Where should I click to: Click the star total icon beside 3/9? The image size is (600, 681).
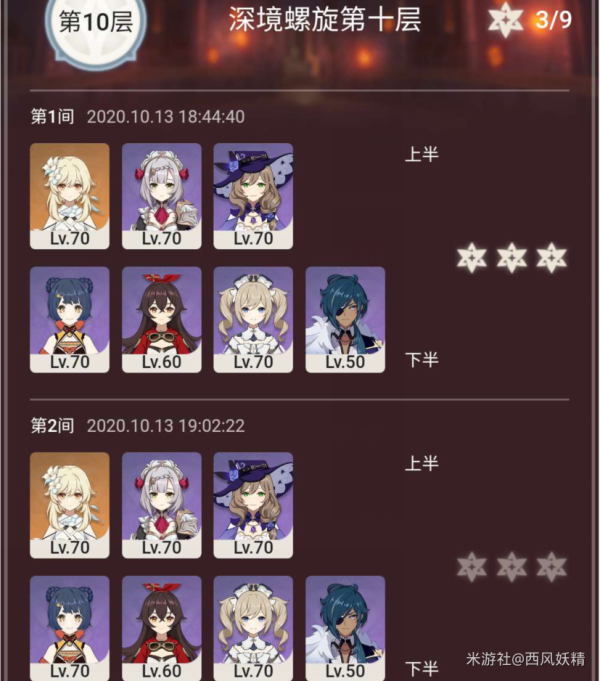click(505, 20)
